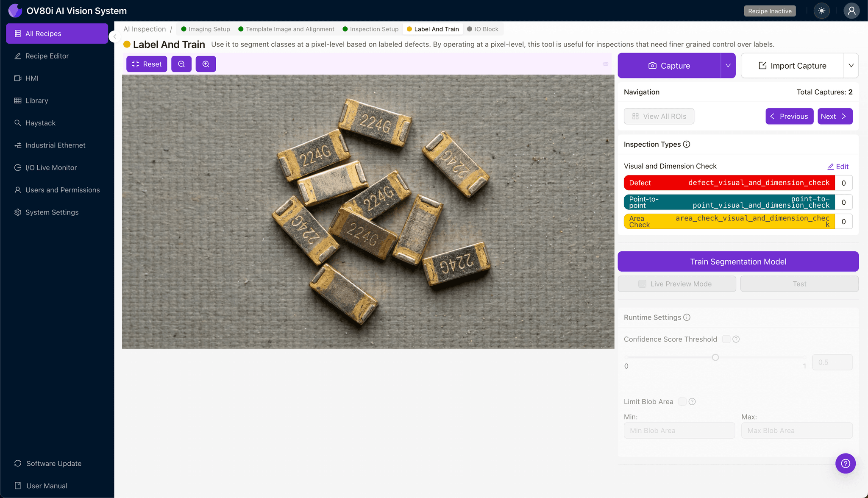Click the Train Segmentation Model button

(x=738, y=262)
